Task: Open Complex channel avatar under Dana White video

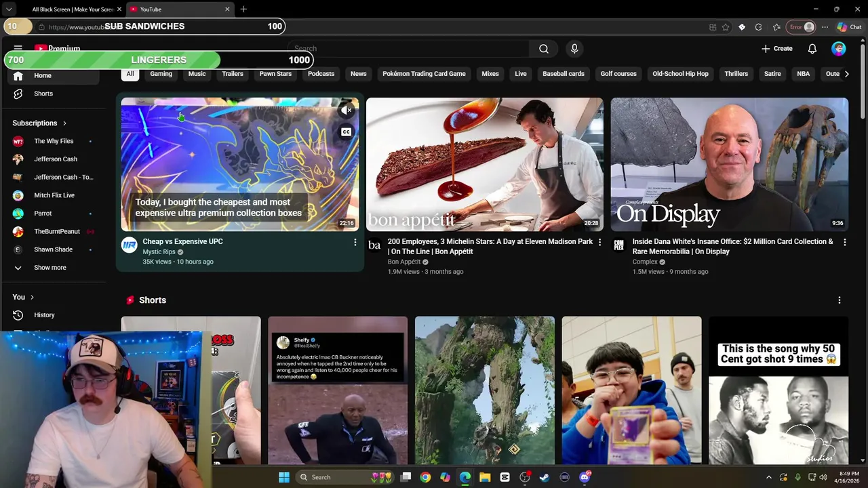Action: 618,245
